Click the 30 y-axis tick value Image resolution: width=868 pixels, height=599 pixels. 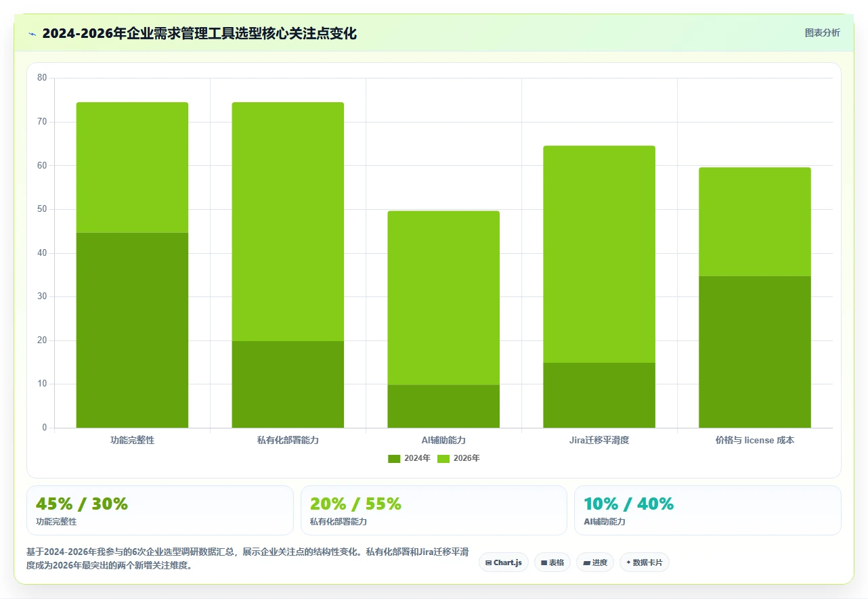42,296
